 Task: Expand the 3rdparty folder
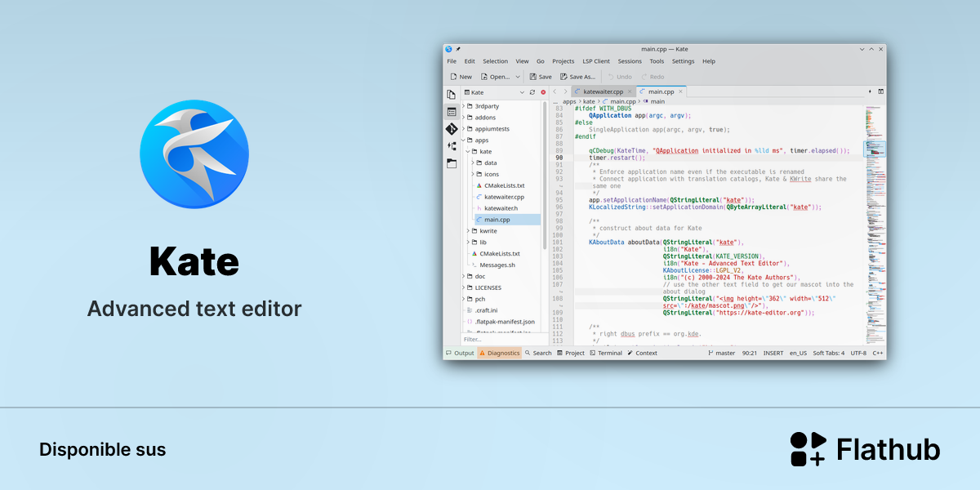click(464, 106)
